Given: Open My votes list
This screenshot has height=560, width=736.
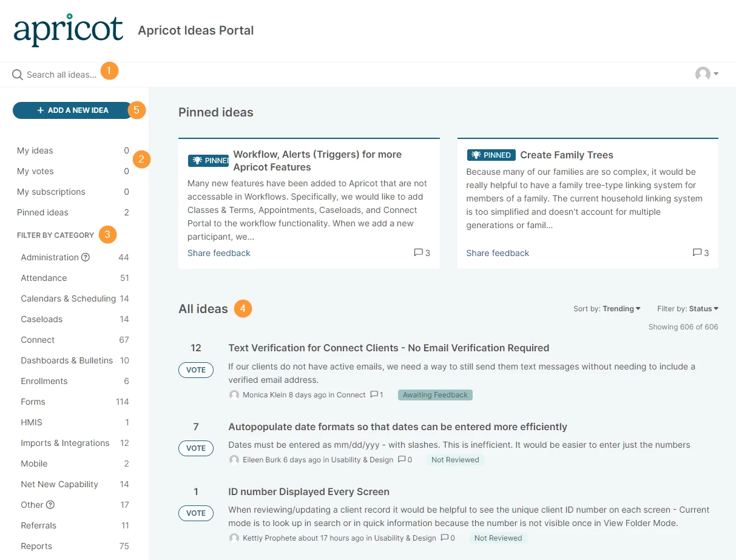Looking at the screenshot, I should pos(73,171).
